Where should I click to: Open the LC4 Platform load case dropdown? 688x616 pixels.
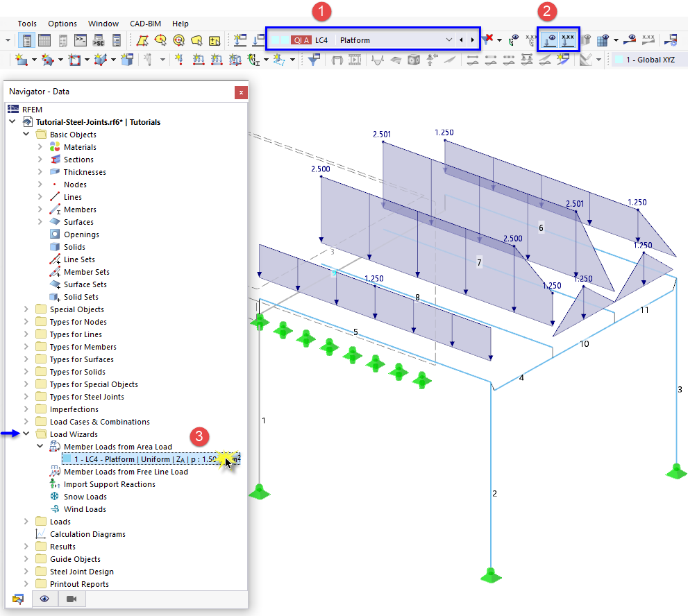click(448, 40)
